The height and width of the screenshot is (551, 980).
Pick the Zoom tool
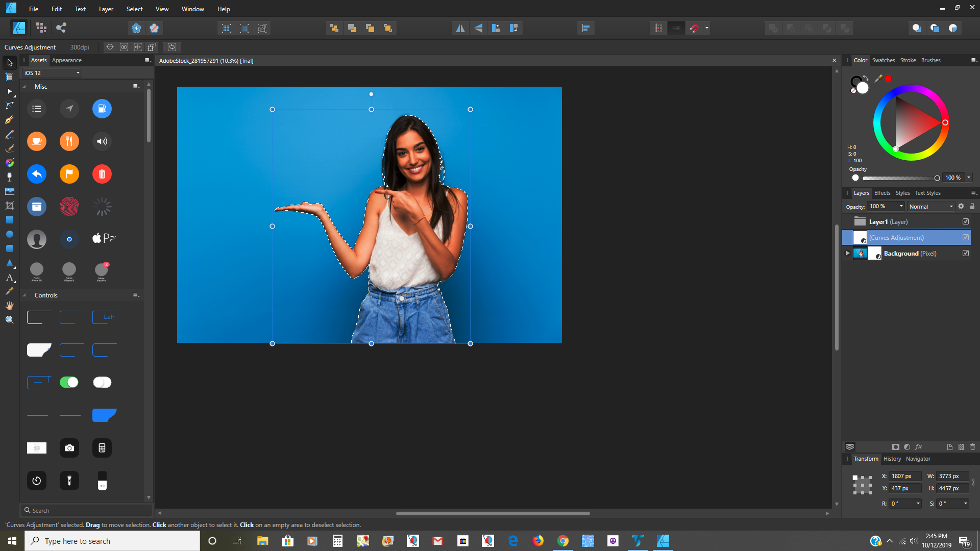(x=9, y=319)
